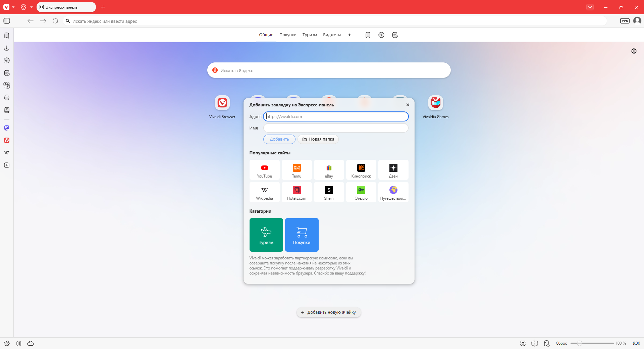The width and height of the screenshot is (644, 349).
Task: Open the Translate side panel
Action: pos(7,85)
